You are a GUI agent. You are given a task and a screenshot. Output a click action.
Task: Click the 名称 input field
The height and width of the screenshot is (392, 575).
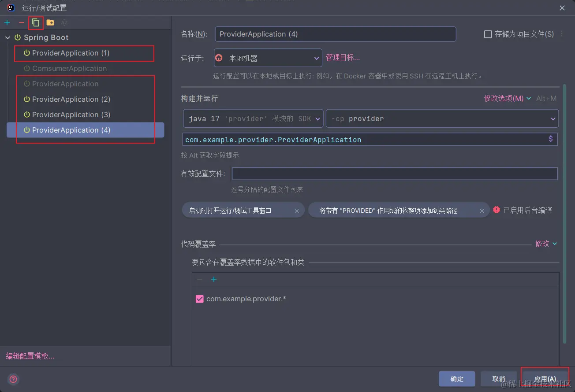pos(336,34)
